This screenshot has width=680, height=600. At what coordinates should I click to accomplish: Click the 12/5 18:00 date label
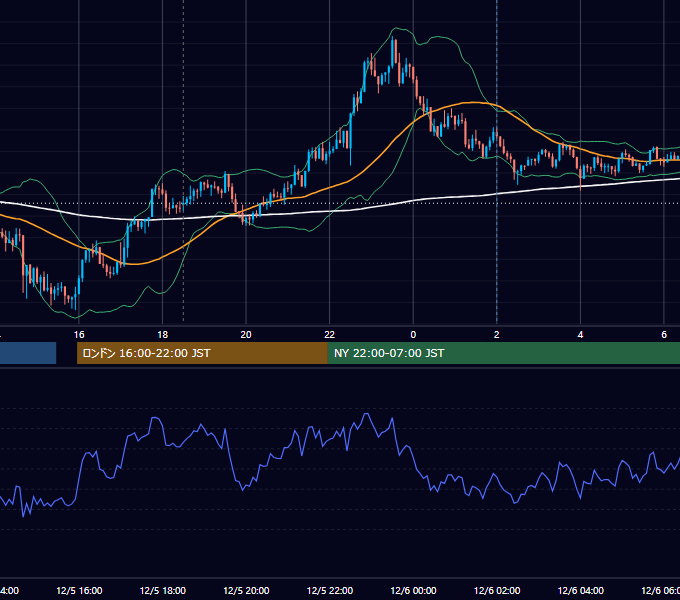pyautogui.click(x=163, y=590)
